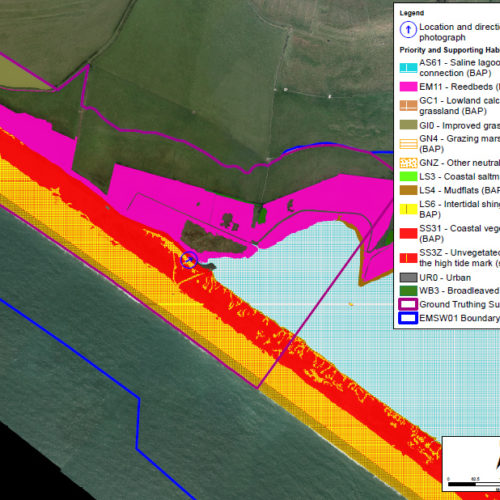Choose the yellow LS6 Intertidal shingle swatch
This screenshot has width=500, height=500.
pos(408,209)
